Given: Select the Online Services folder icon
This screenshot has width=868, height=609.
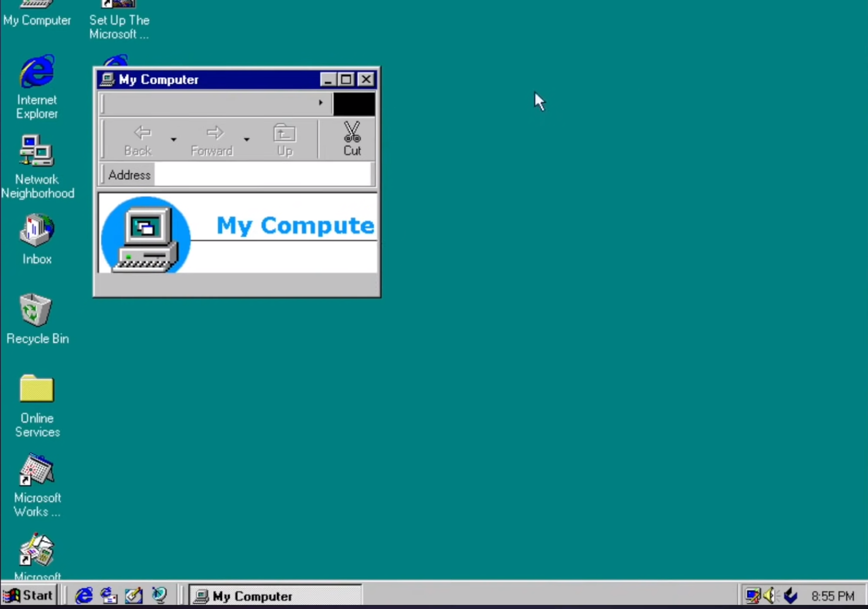Looking at the screenshot, I should [x=37, y=391].
